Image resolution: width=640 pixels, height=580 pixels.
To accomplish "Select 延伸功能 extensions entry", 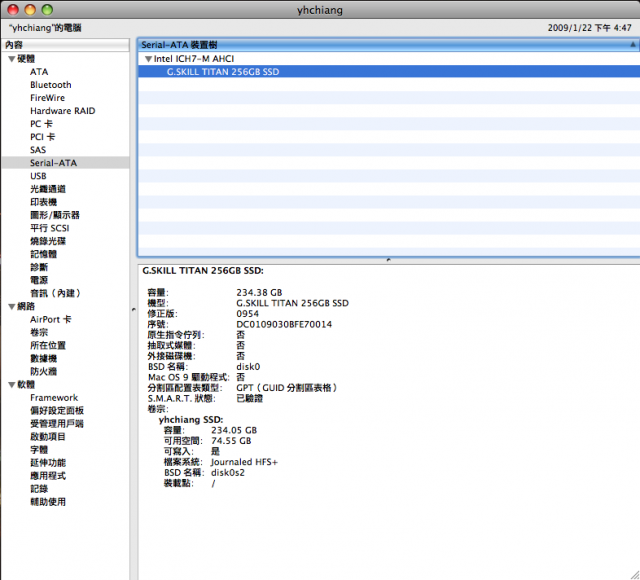I will point(48,463).
